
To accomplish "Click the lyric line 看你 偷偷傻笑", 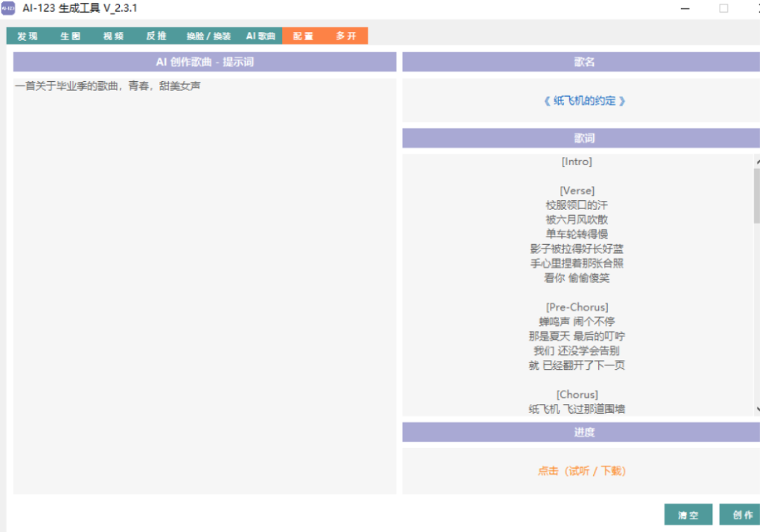I will [577, 278].
